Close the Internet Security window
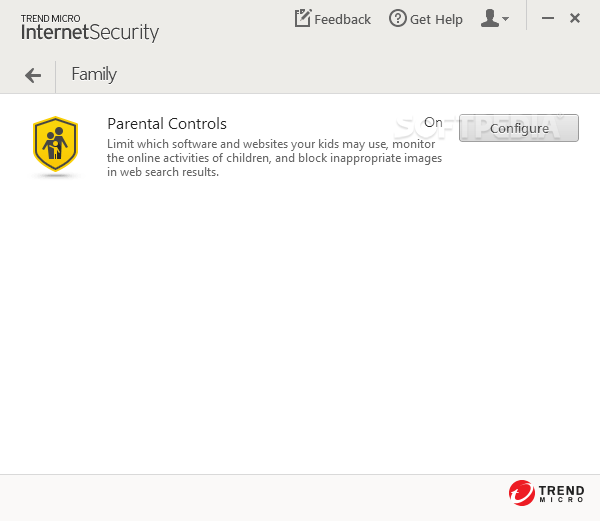The width and height of the screenshot is (600, 521). 575,18
